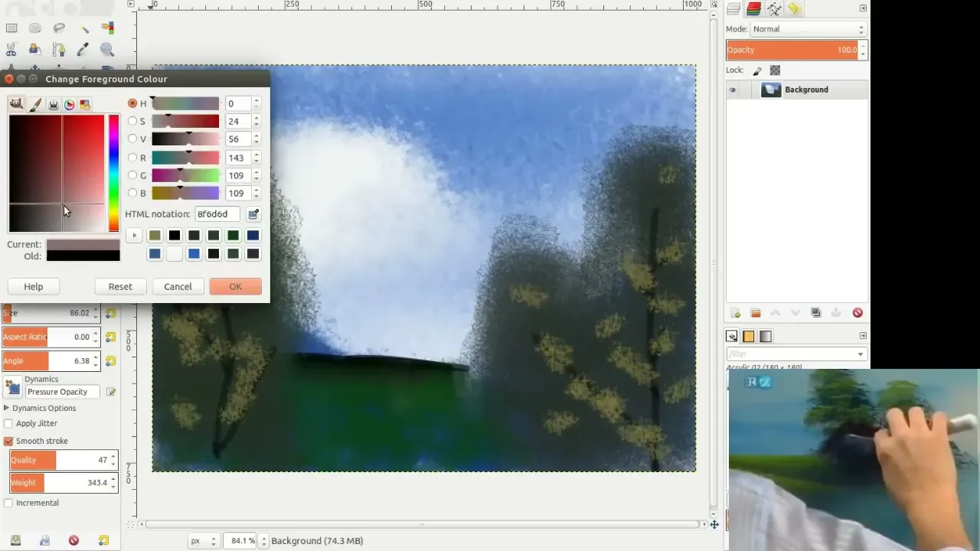Save tool options to preset
The image size is (980, 551).
[15, 540]
